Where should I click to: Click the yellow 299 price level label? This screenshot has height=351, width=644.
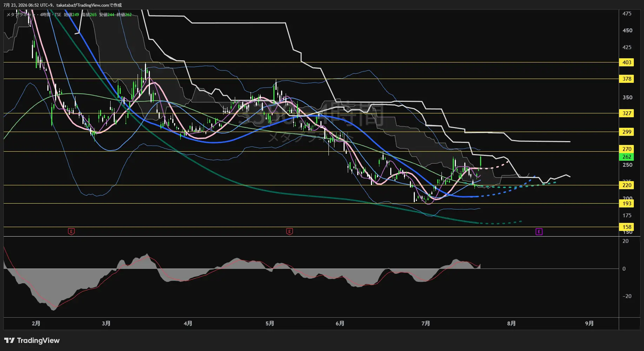coord(627,132)
